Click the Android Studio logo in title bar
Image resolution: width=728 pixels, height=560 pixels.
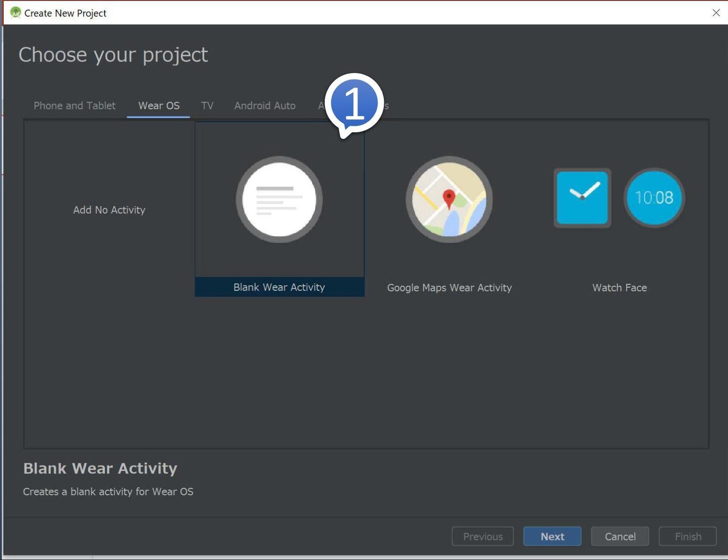(x=15, y=12)
